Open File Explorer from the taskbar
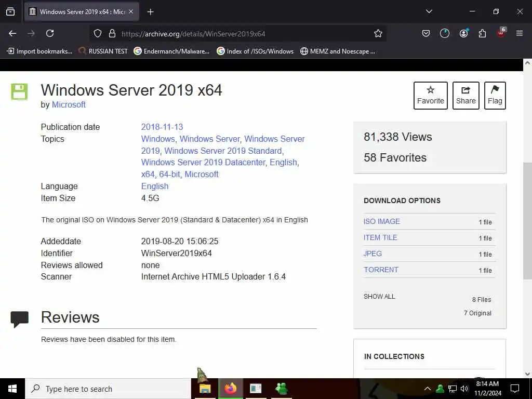 [205, 389]
